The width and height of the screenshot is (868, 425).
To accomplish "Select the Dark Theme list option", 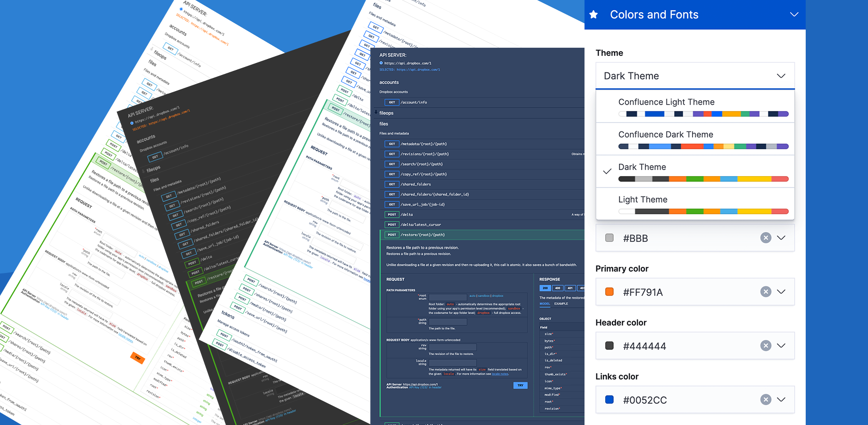I will 695,172.
